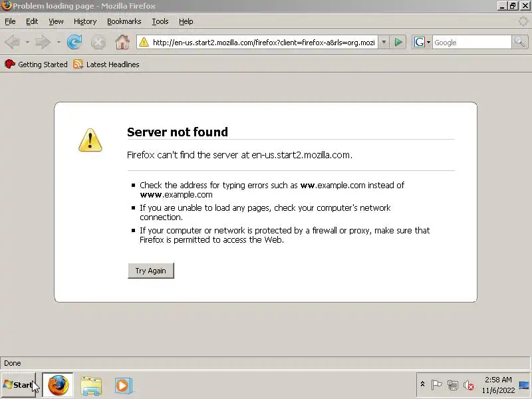The width and height of the screenshot is (532, 399).
Task: Open Windows Media Player from taskbar
Action: tap(123, 386)
